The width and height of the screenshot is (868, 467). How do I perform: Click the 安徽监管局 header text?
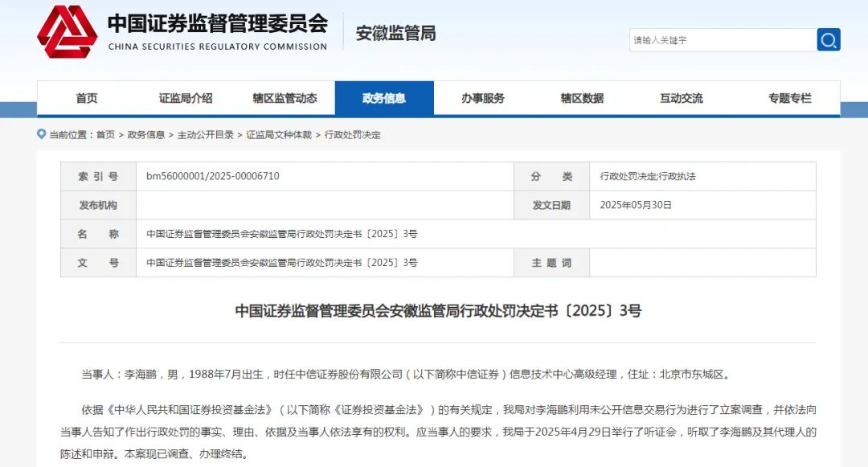click(x=395, y=33)
